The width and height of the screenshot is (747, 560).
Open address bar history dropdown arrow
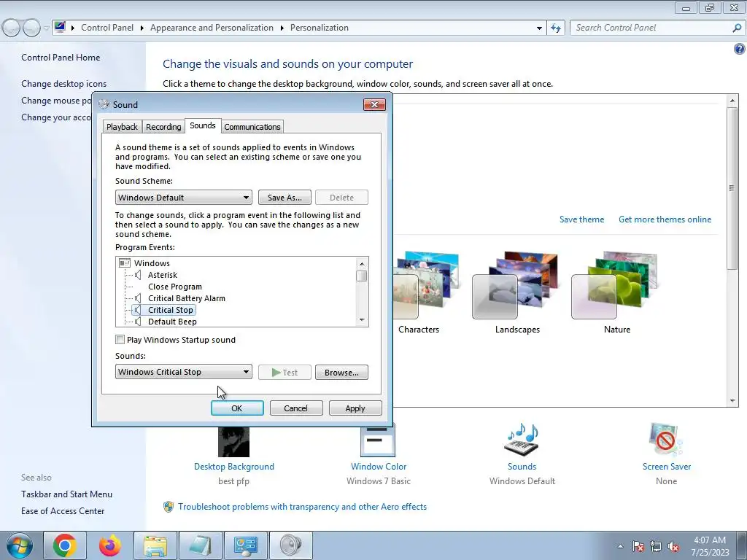tap(539, 28)
